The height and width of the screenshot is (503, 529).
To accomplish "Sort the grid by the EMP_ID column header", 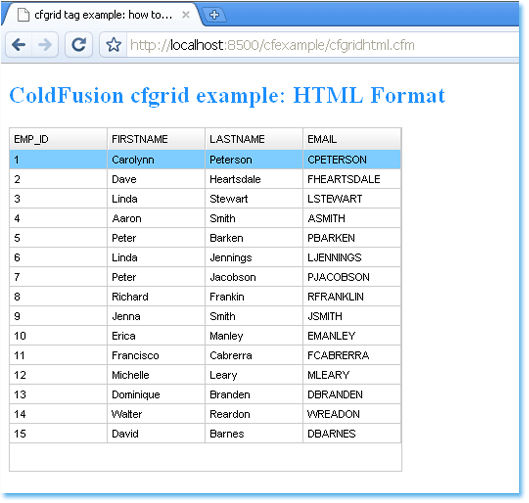I will 58,139.
